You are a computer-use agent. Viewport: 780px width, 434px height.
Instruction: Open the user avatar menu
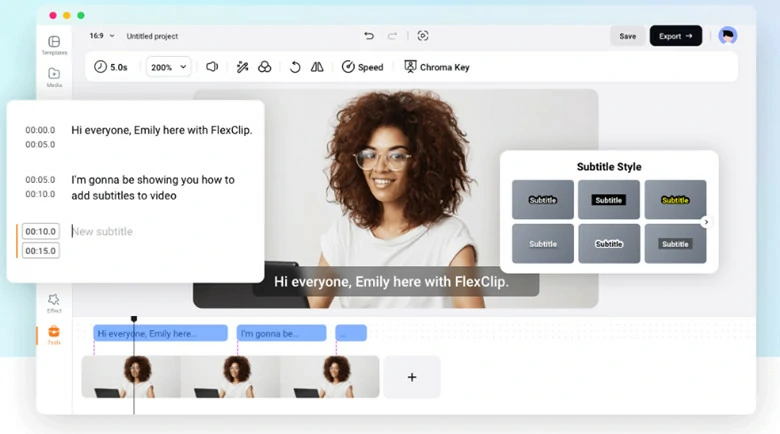(727, 36)
